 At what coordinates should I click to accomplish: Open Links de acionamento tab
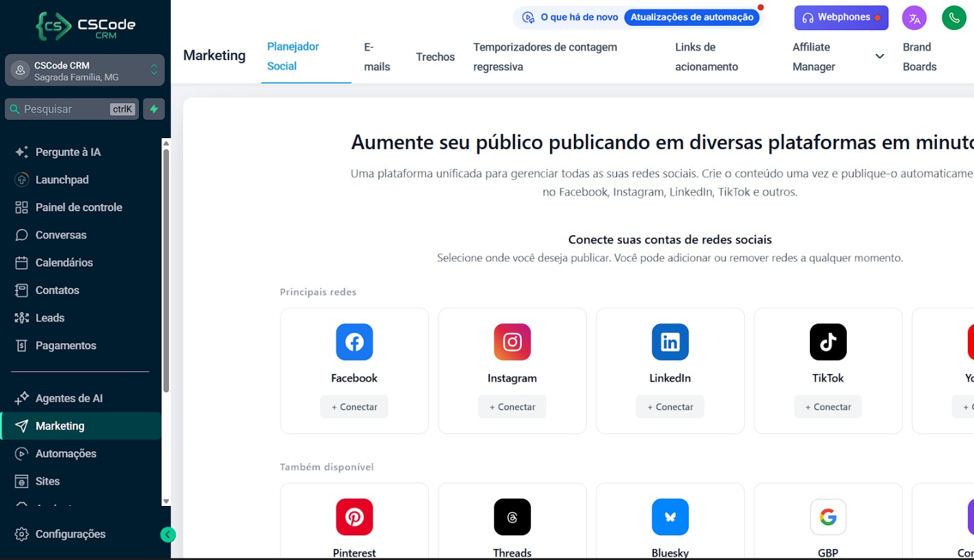pos(707,57)
